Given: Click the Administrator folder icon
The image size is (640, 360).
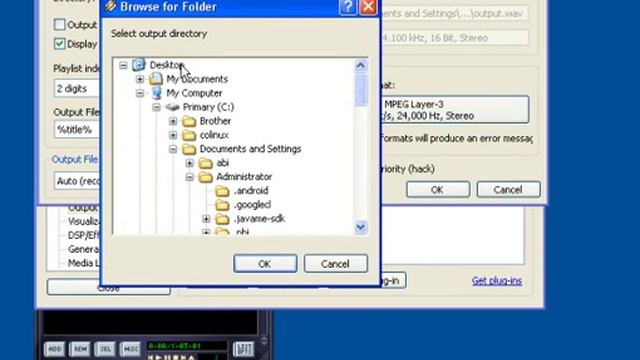Looking at the screenshot, I should 206,177.
